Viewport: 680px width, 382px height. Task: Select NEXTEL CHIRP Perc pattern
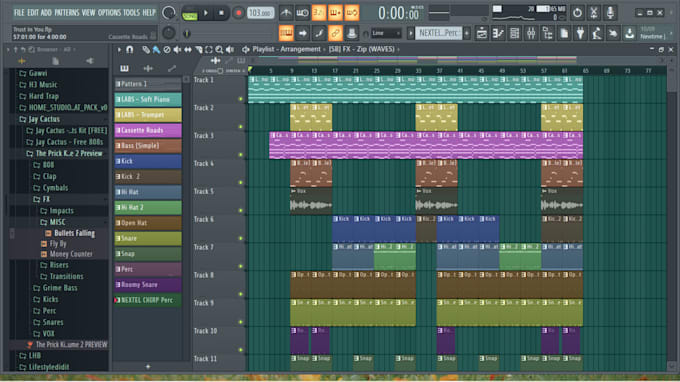pos(148,300)
